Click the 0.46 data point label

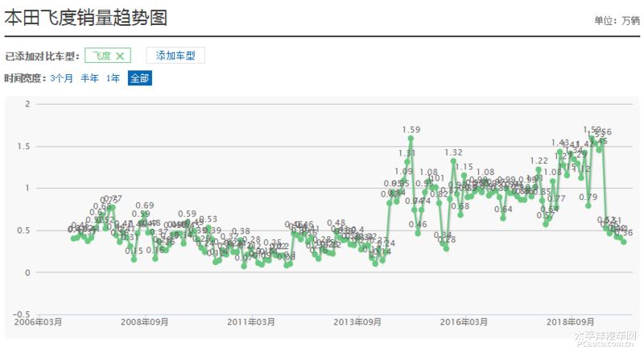click(418, 224)
